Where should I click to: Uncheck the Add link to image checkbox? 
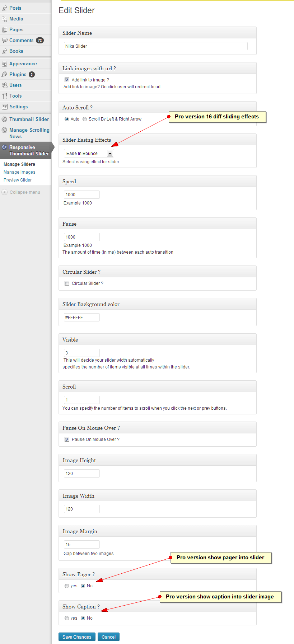[x=67, y=80]
